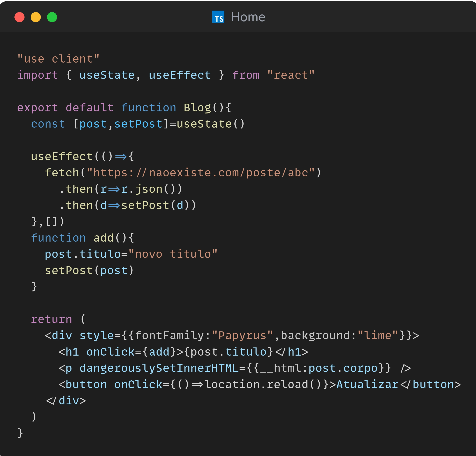Click the fontFamily style property
476x456 pixels.
tap(170, 335)
